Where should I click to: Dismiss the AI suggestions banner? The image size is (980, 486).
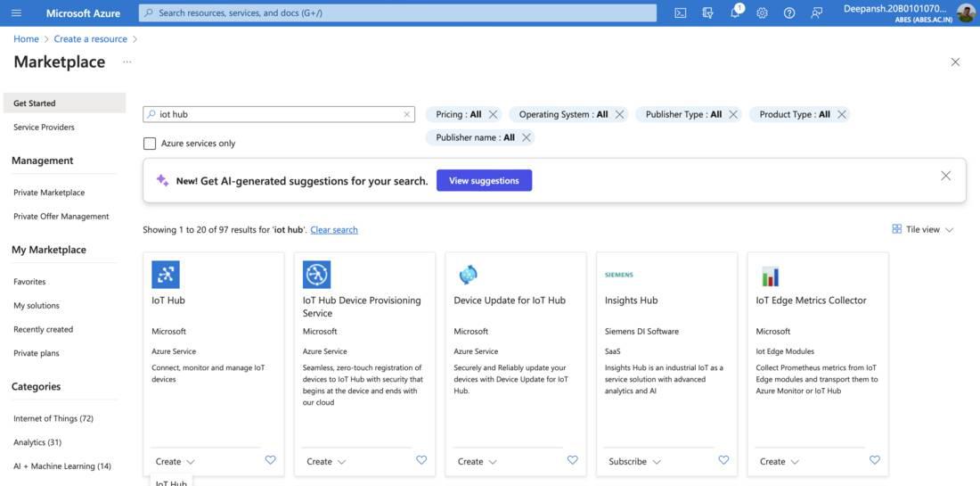tap(945, 176)
